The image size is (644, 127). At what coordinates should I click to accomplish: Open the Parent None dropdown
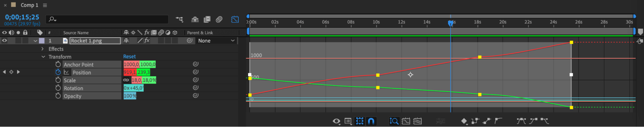216,41
